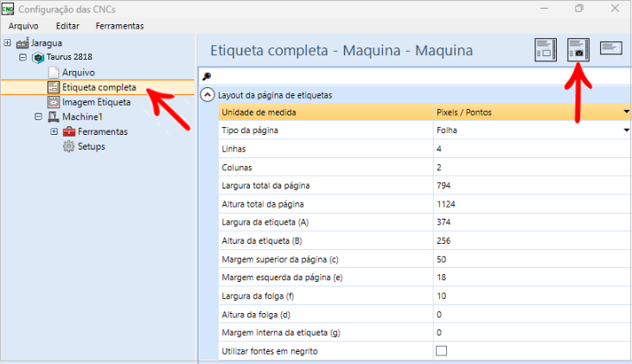Viewport: 632px width, 364px height.
Task: Click the simple label header icon
Action: [x=611, y=48]
